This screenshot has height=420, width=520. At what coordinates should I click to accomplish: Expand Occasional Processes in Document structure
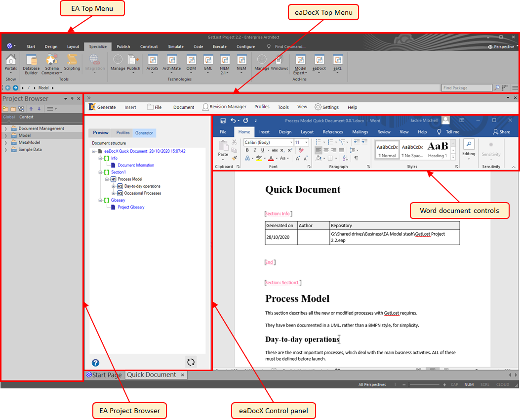[x=114, y=193]
